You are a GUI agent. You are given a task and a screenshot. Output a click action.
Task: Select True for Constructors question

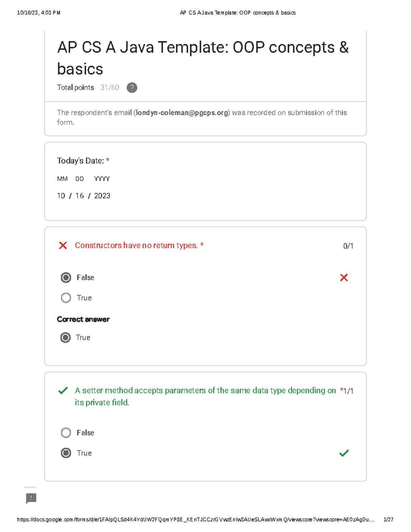[x=66, y=298]
